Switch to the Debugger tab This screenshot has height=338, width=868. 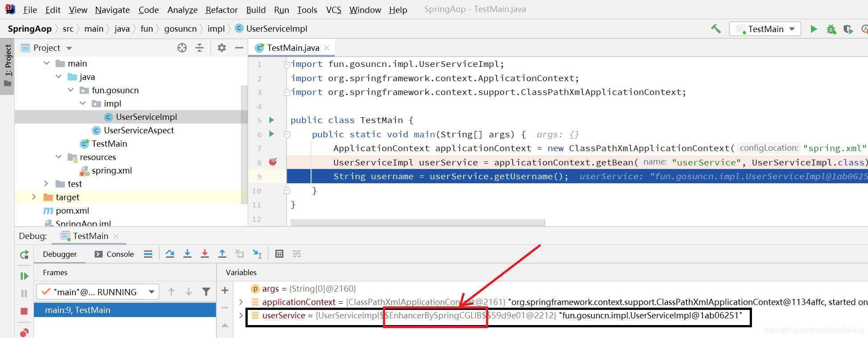tap(60, 254)
